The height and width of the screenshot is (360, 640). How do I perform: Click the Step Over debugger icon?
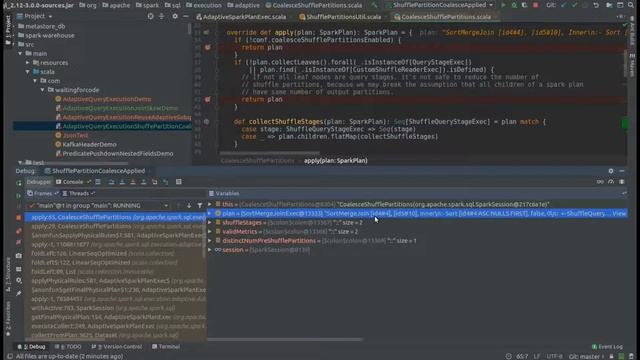(111, 182)
